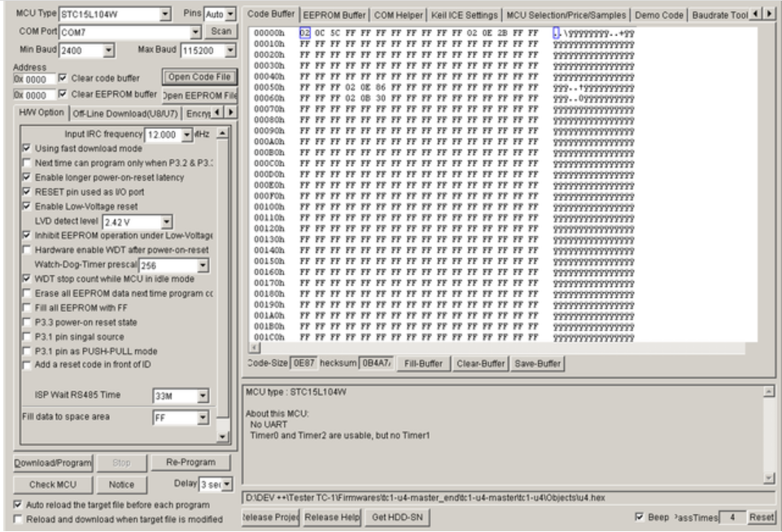Toggle Clear EEPROM buffer checkbox

63,94
